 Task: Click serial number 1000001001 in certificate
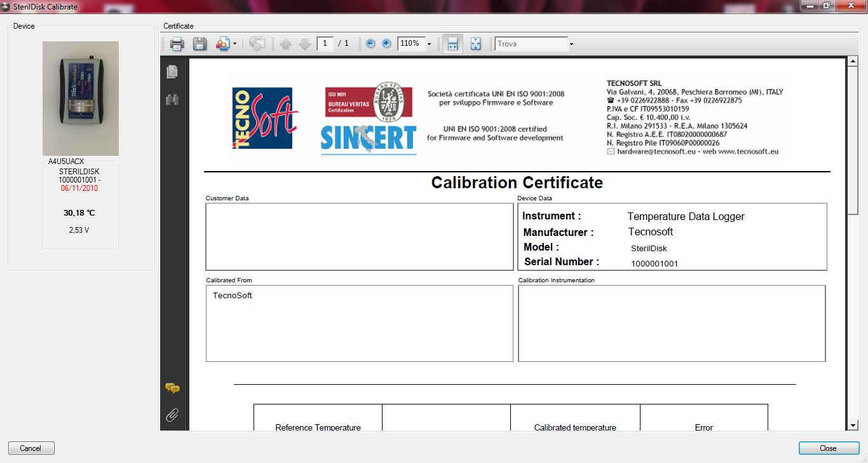tap(654, 263)
